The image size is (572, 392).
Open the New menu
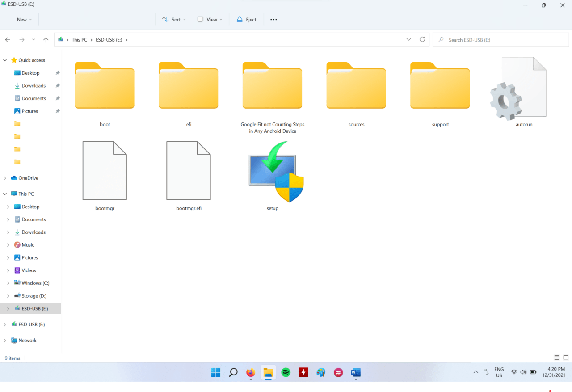23,19
